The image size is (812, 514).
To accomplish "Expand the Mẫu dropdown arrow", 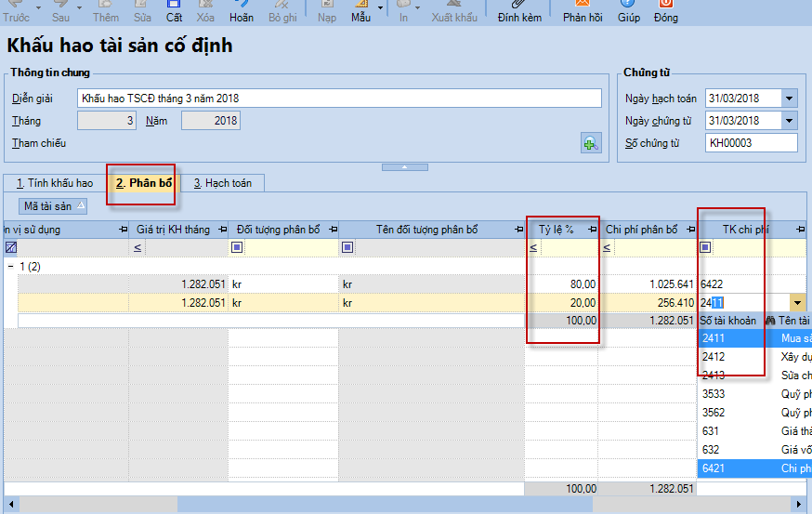I will [x=381, y=7].
